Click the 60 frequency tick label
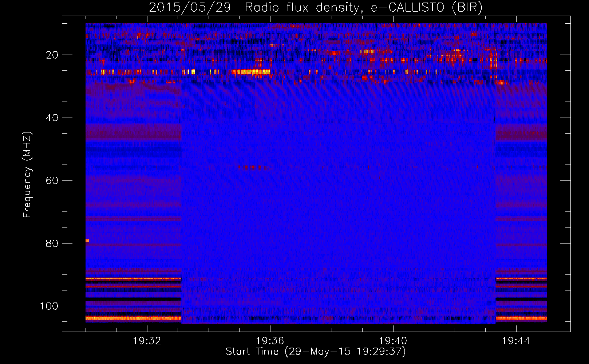 [x=52, y=181]
